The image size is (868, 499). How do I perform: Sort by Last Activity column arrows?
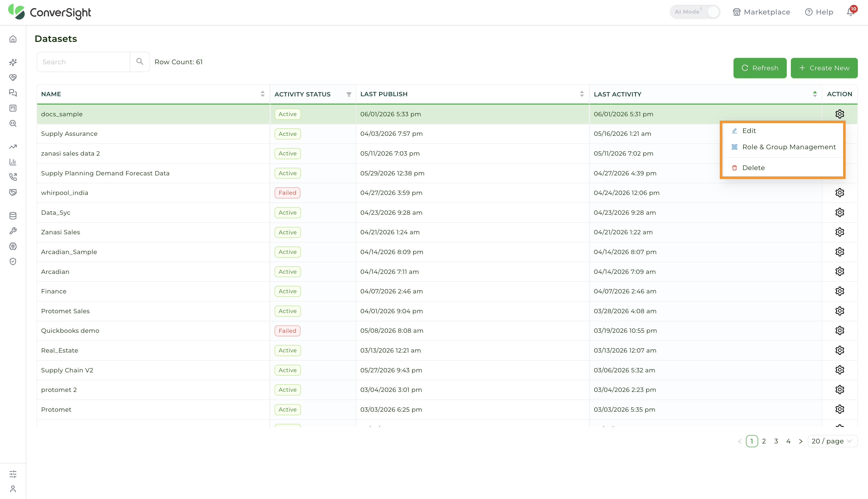pyautogui.click(x=815, y=94)
